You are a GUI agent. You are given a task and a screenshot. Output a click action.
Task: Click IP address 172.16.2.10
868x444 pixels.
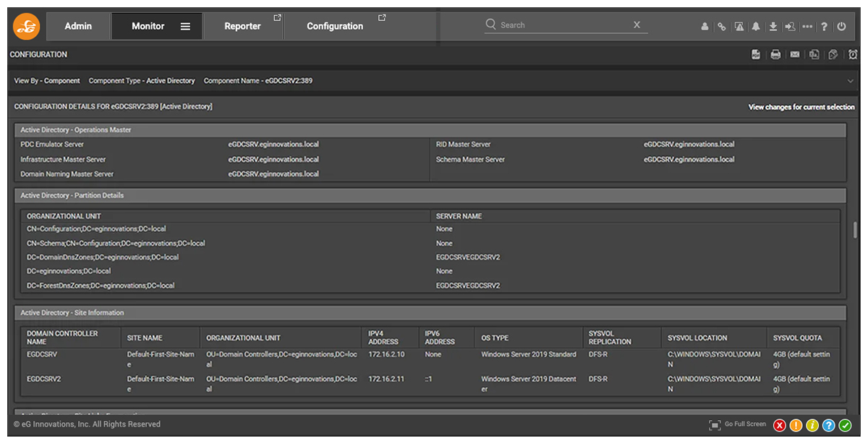(x=386, y=355)
